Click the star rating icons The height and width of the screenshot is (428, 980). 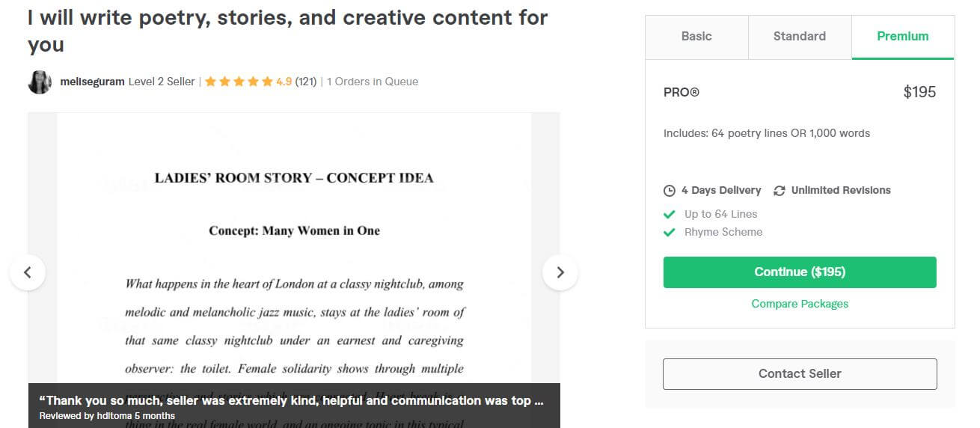pyautogui.click(x=239, y=82)
